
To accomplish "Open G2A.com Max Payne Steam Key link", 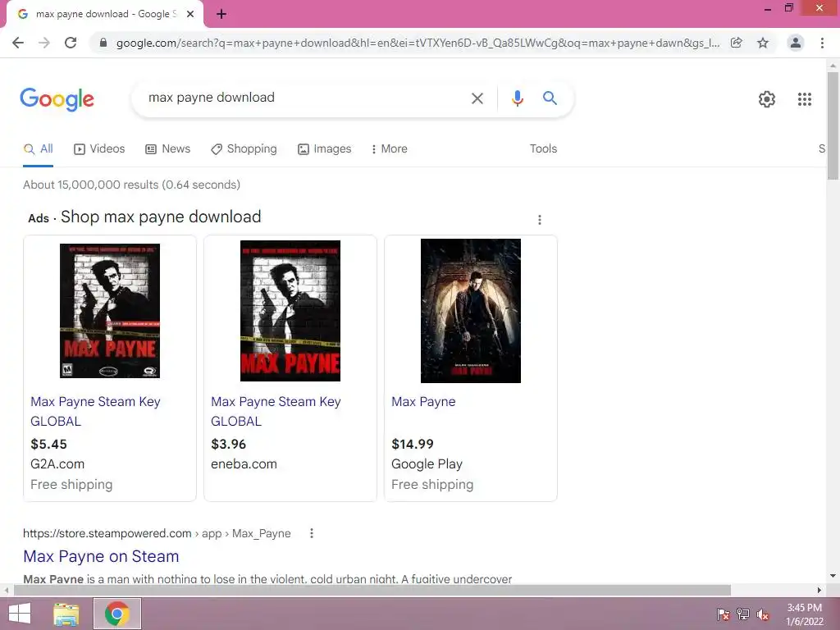I will coord(95,412).
